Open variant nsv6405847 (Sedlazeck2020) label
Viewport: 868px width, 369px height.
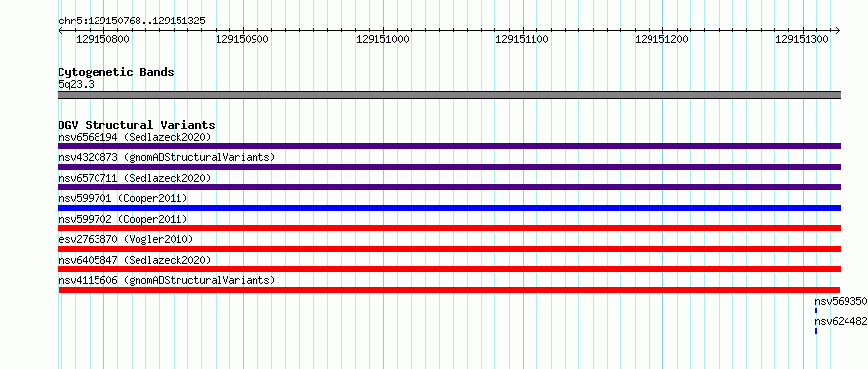pos(135,260)
